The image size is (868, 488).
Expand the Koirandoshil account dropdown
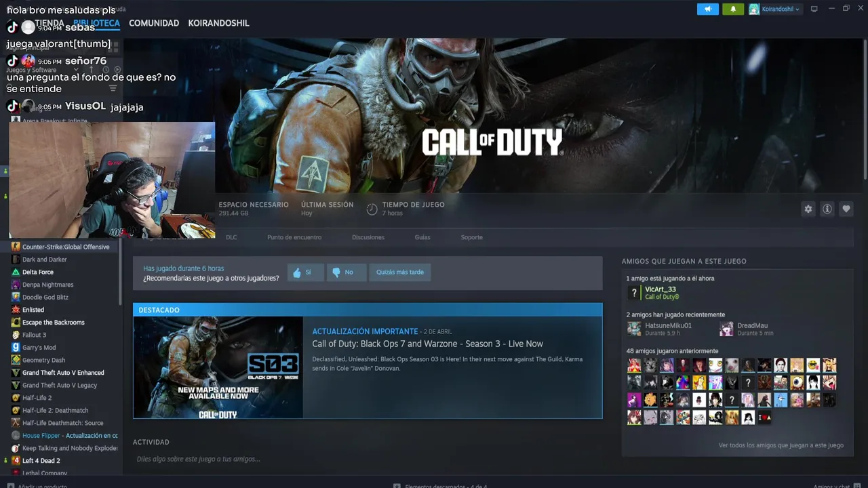point(775,9)
